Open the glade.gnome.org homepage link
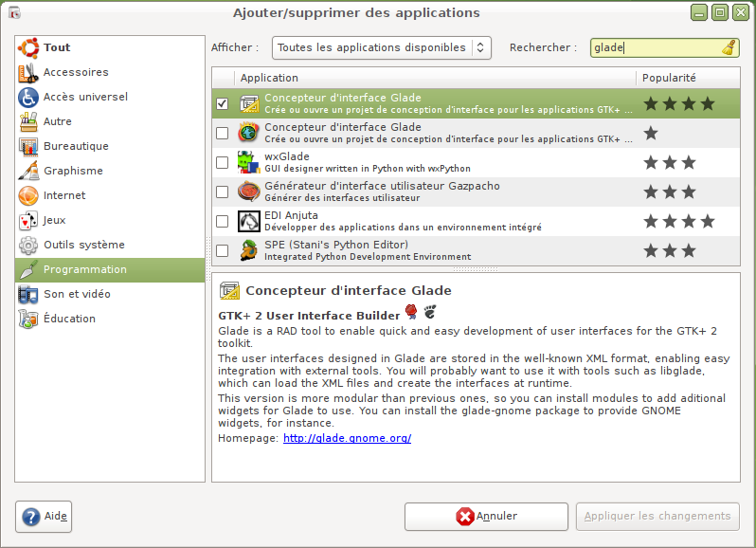Image resolution: width=756 pixels, height=548 pixels. pyautogui.click(x=347, y=438)
